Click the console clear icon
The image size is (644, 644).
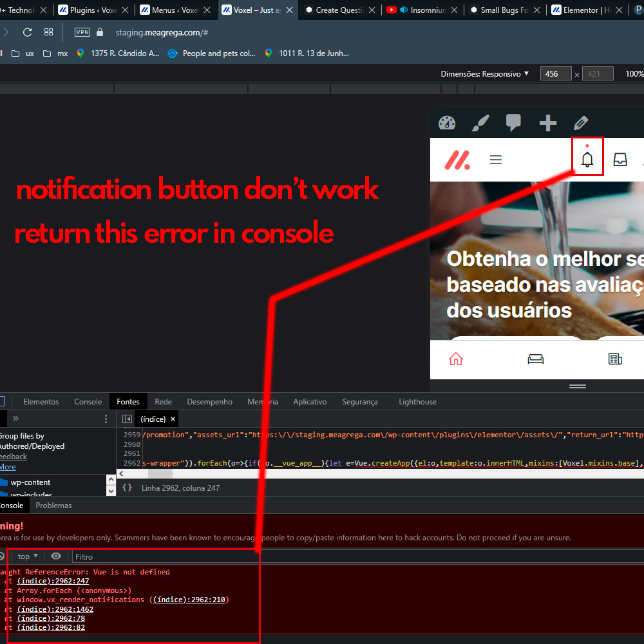point(4,556)
